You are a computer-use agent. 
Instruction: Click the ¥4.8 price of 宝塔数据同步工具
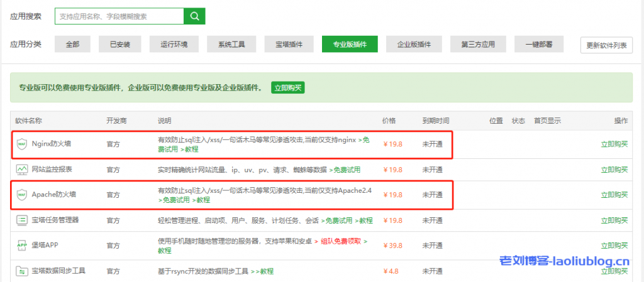(391, 271)
